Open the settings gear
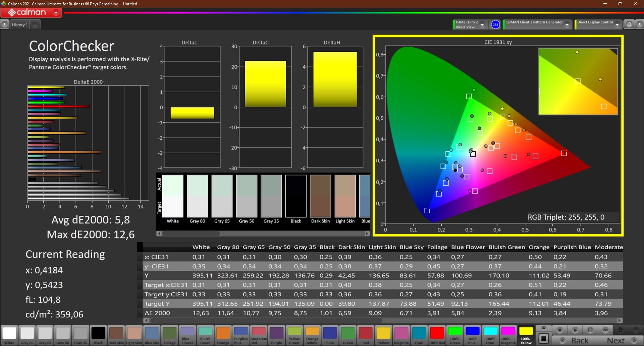The height and width of the screenshot is (362, 644). (x=629, y=24)
